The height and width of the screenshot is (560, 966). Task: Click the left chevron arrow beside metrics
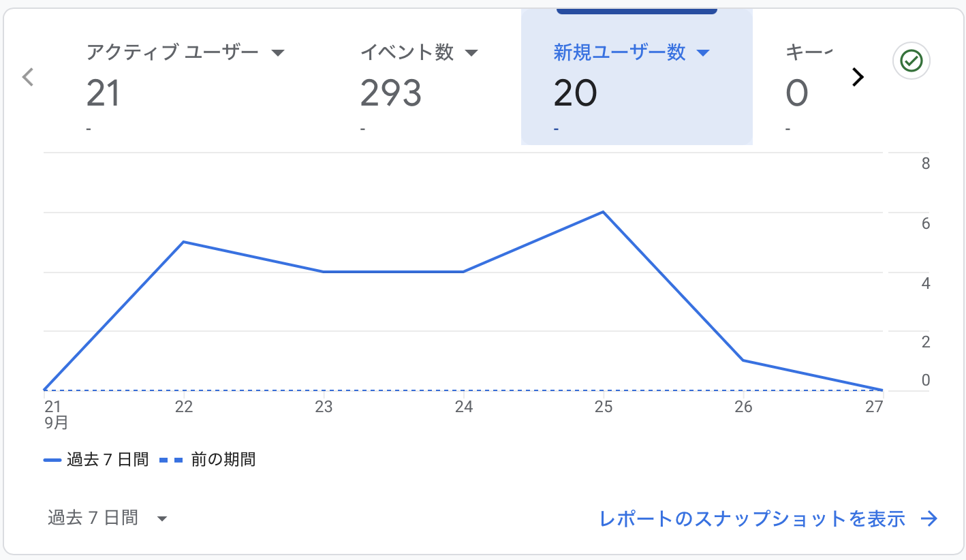[x=27, y=77]
